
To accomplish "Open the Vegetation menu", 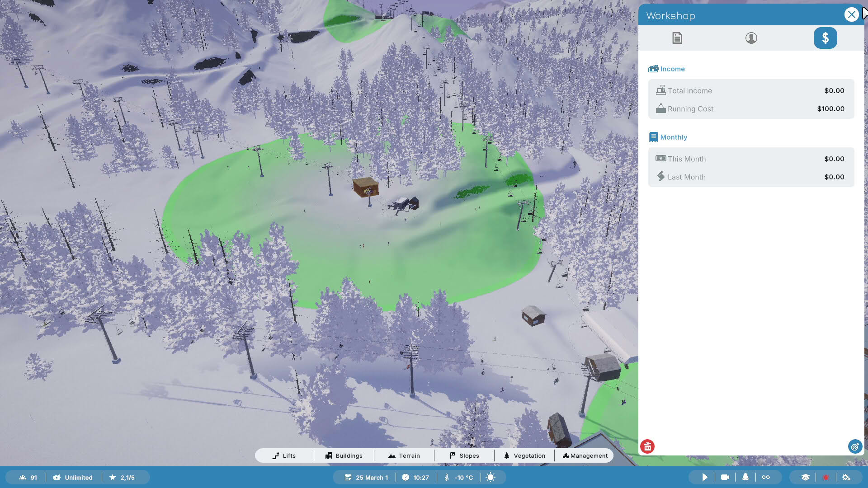I will click(x=524, y=455).
